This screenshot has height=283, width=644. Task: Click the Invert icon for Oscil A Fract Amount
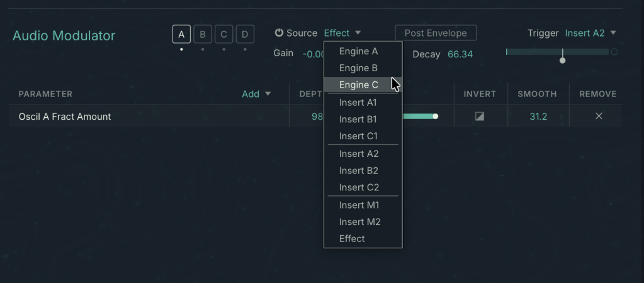click(480, 116)
